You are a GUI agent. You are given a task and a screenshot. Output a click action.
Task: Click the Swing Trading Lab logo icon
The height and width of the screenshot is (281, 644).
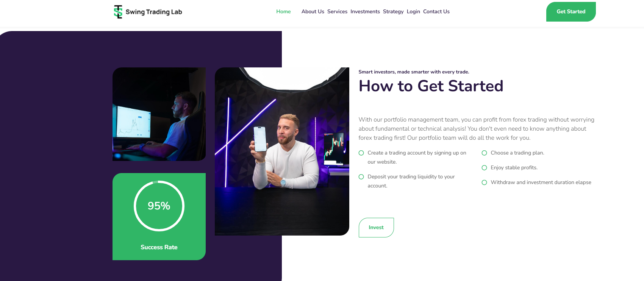tap(118, 12)
